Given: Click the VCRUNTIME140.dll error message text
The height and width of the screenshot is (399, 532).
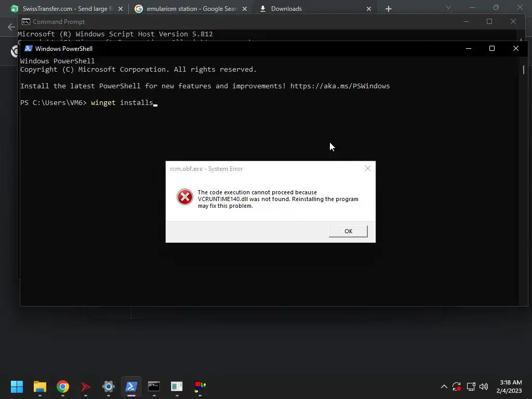Looking at the screenshot, I should (x=278, y=199).
